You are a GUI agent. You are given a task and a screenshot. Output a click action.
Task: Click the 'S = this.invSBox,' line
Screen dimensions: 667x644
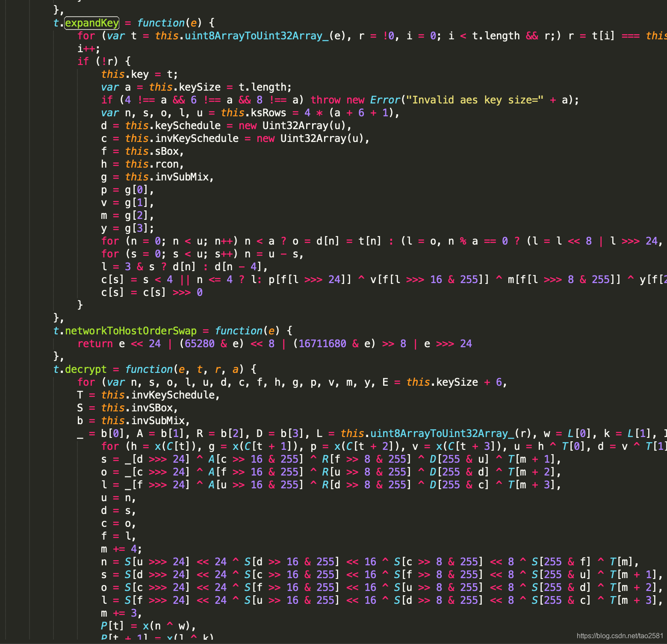point(128,408)
